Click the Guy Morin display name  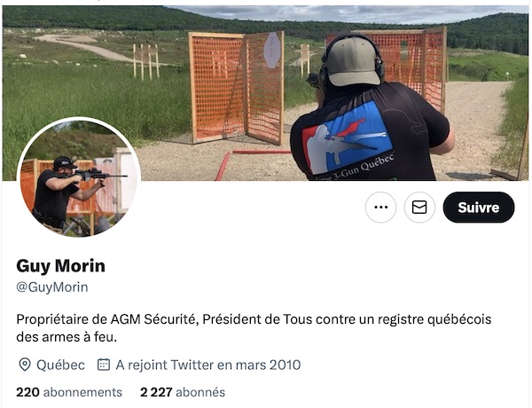click(x=60, y=265)
